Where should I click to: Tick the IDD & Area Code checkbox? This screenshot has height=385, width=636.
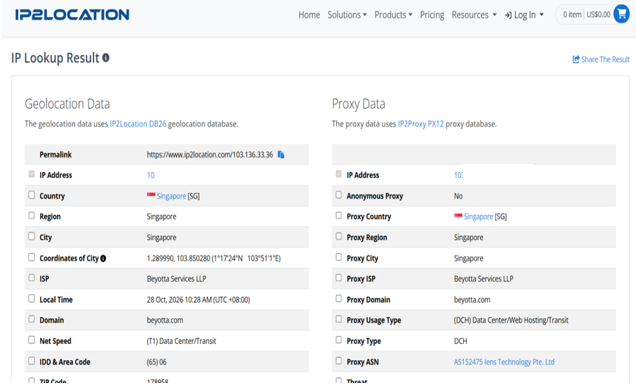(x=32, y=360)
